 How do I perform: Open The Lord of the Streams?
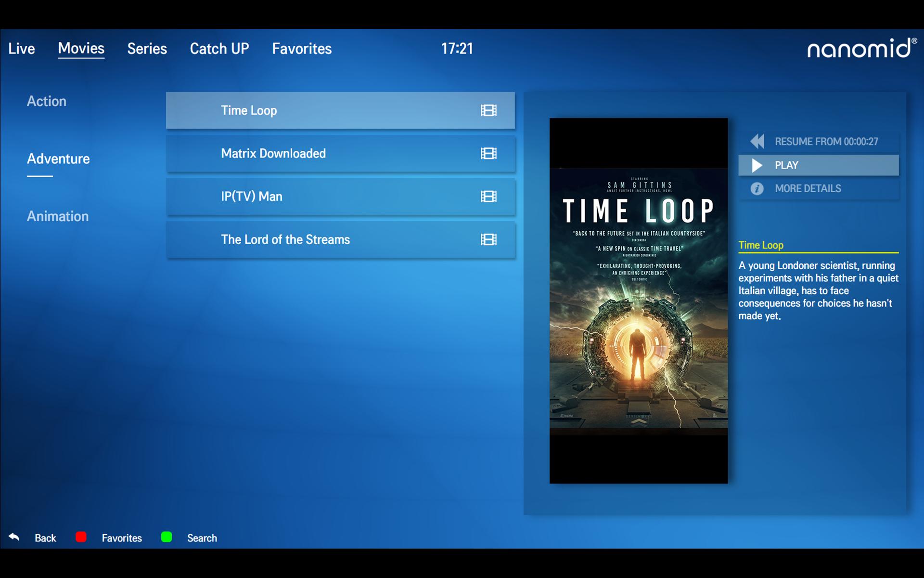click(x=340, y=239)
